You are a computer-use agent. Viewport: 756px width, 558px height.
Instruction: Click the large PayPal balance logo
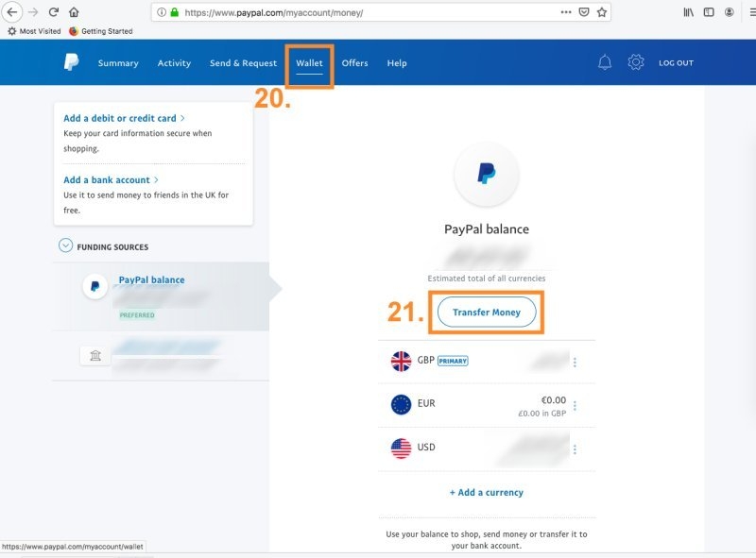pos(487,174)
